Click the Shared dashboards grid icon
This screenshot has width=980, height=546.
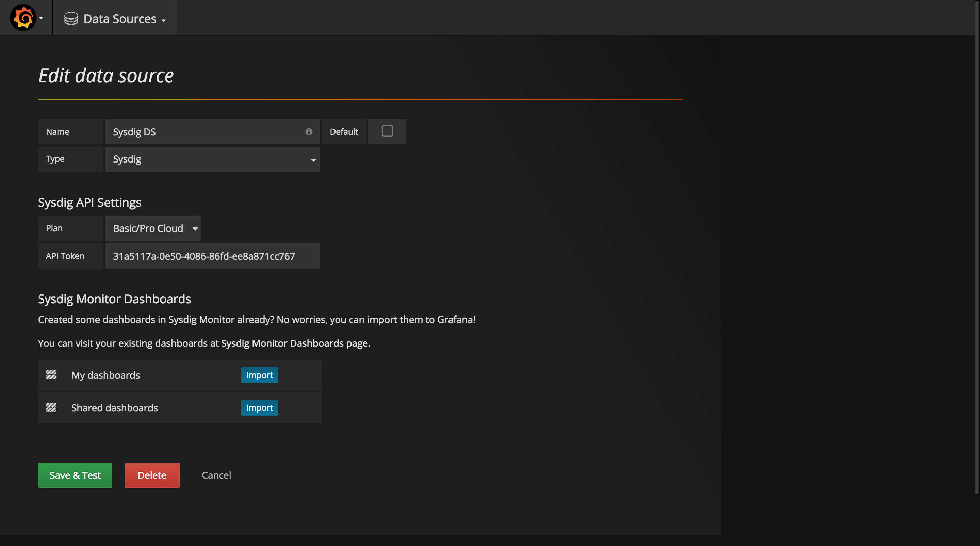click(50, 408)
